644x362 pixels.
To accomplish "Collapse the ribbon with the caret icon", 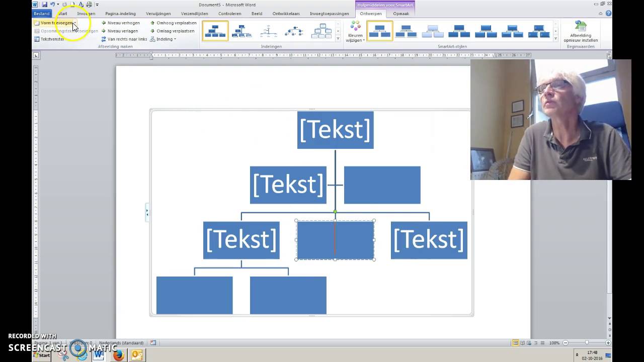I will click(x=601, y=14).
